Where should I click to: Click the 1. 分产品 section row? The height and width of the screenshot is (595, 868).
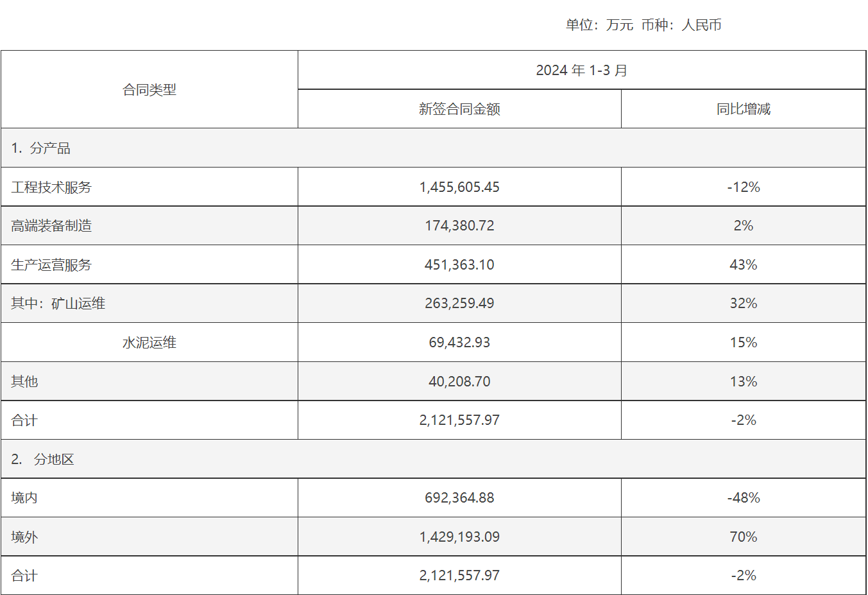(x=41, y=148)
